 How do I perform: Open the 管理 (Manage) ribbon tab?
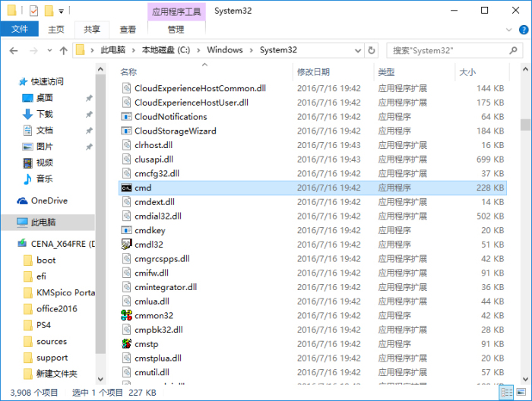(176, 30)
